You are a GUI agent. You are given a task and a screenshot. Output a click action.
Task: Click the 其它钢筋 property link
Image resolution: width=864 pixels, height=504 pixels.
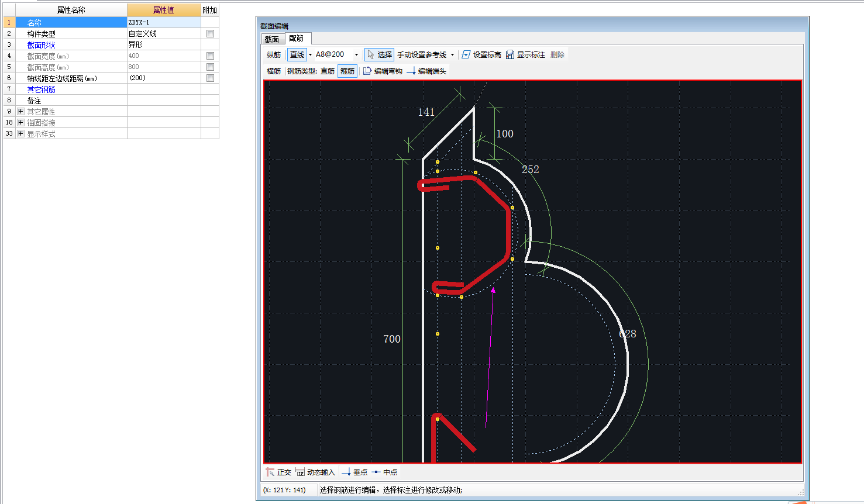click(41, 89)
